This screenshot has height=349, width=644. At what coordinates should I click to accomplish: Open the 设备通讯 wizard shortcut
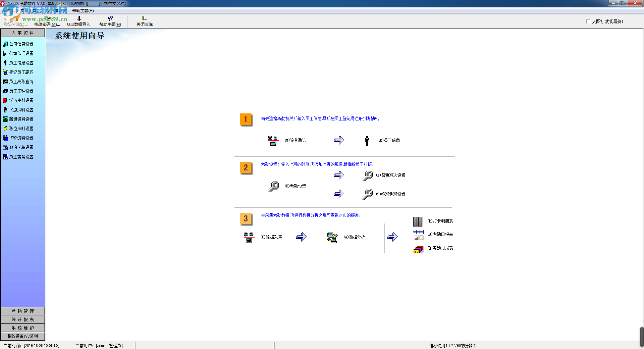pos(287,141)
